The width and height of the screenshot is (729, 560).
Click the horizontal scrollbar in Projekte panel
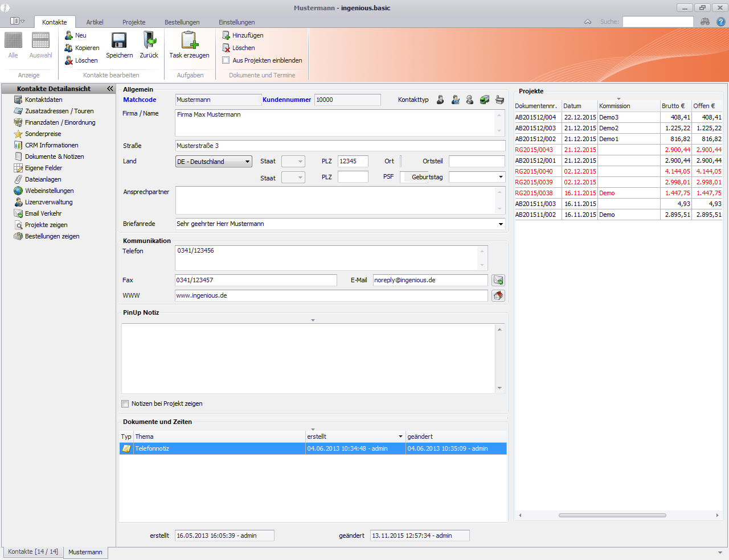coord(612,515)
